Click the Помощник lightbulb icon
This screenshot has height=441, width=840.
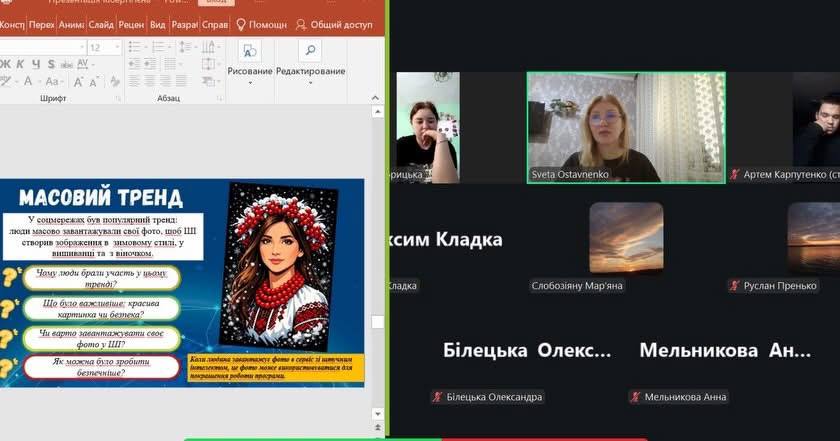[242, 24]
